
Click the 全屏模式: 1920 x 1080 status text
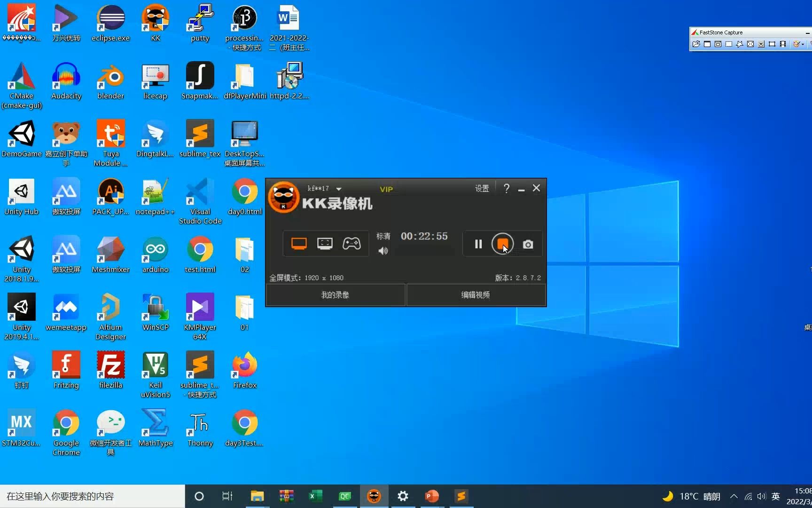[306, 278]
